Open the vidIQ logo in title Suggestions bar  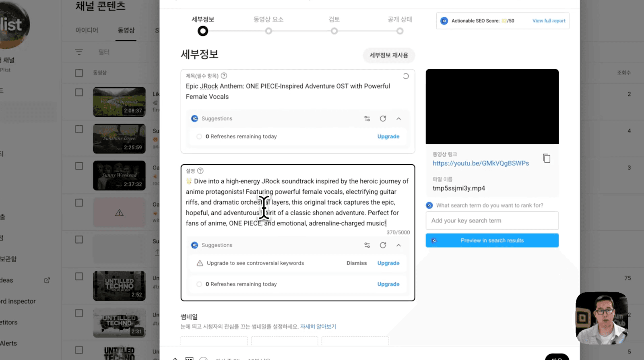[x=194, y=119]
